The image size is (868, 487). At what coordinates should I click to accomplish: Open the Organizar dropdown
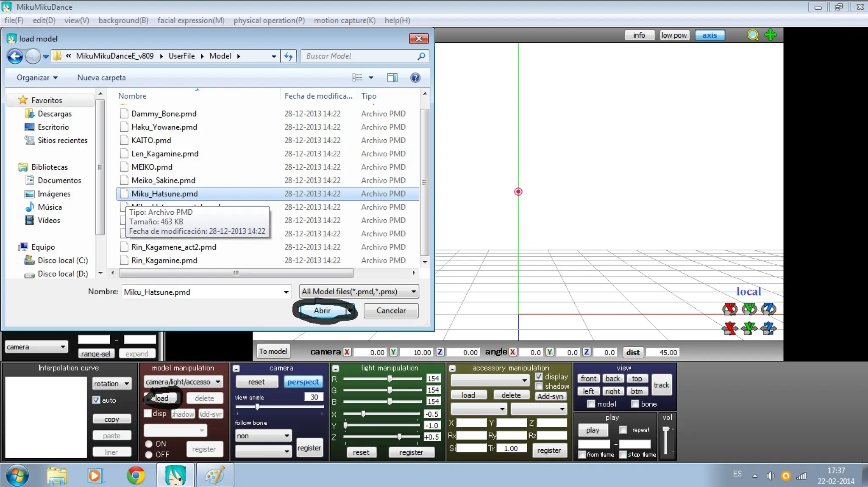pos(37,77)
